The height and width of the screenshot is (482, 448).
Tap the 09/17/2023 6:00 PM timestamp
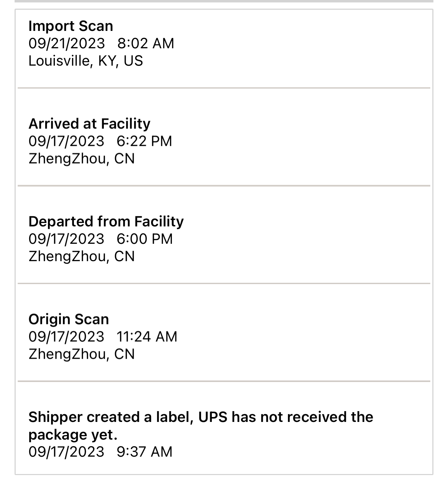point(100,239)
